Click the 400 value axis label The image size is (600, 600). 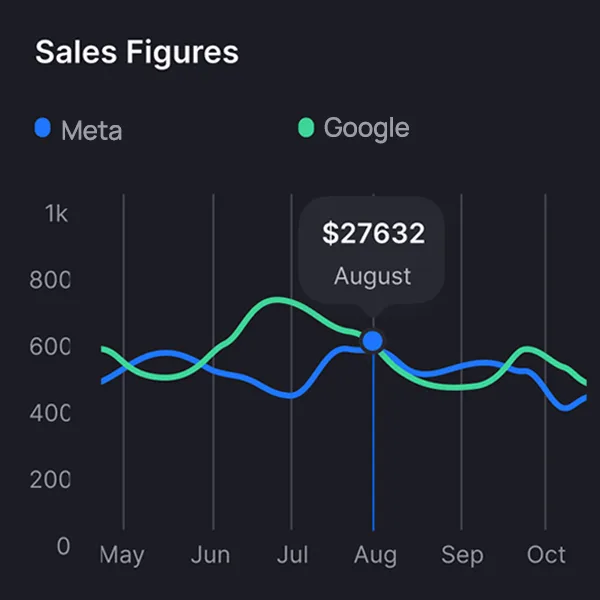(x=50, y=412)
